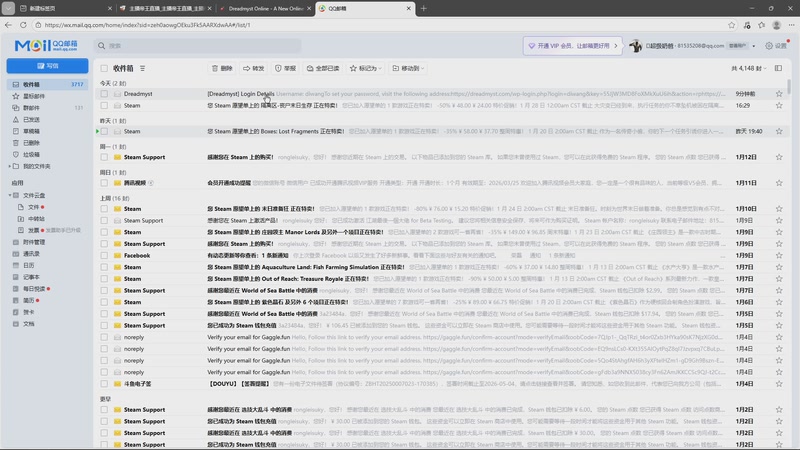Switch to the Dreadmyst Online browser tab
This screenshot has height=450, width=800.
point(265,9)
